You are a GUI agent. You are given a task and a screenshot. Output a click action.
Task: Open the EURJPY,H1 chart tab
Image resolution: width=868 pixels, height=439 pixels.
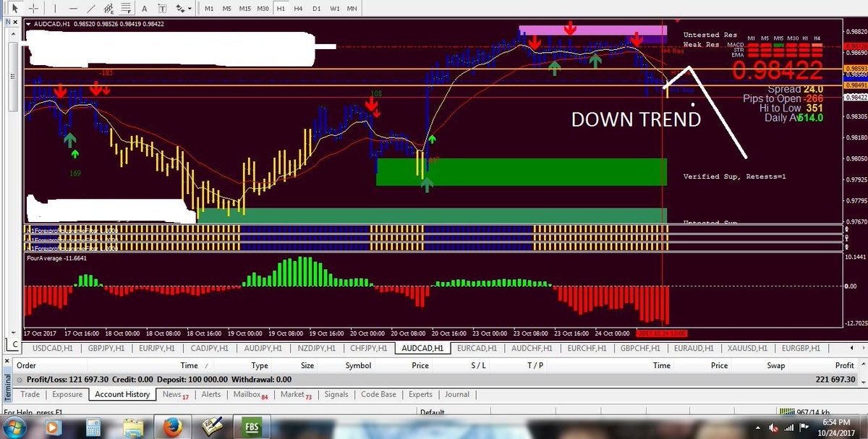click(158, 348)
